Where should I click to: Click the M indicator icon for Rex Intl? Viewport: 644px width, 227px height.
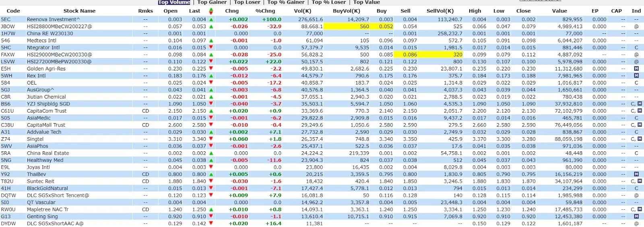pyautogui.click(x=636, y=76)
